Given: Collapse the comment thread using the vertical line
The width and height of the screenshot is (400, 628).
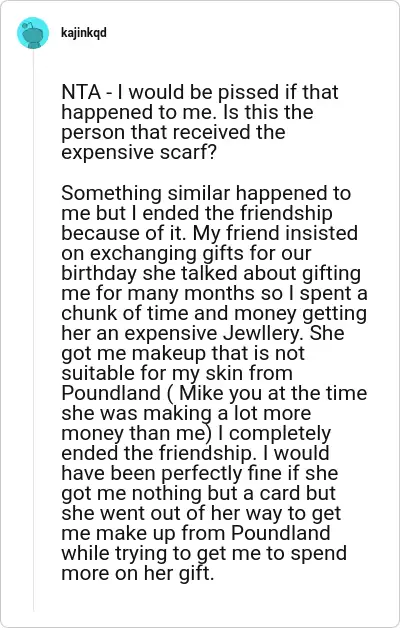Looking at the screenshot, I should click(x=33, y=330).
